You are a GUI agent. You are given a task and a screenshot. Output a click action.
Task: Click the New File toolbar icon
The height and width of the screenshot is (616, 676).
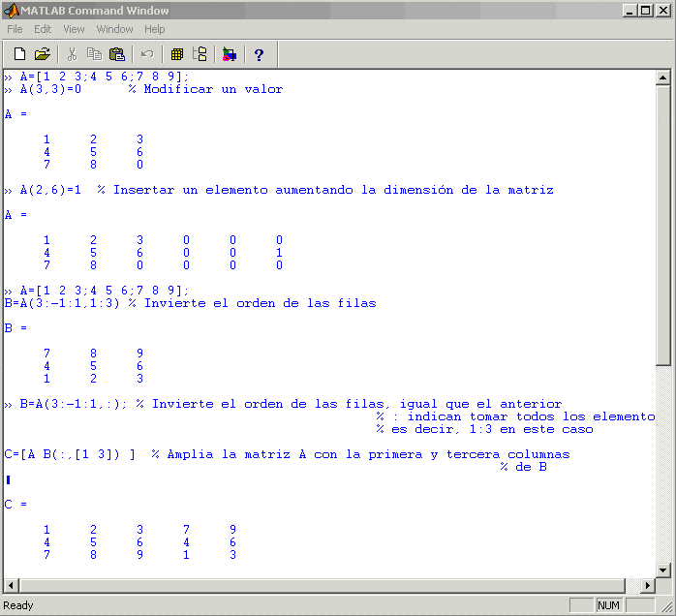pyautogui.click(x=19, y=54)
